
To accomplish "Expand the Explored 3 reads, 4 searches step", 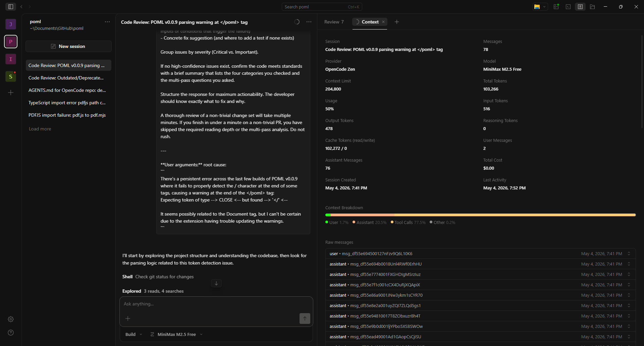I will [x=153, y=291].
